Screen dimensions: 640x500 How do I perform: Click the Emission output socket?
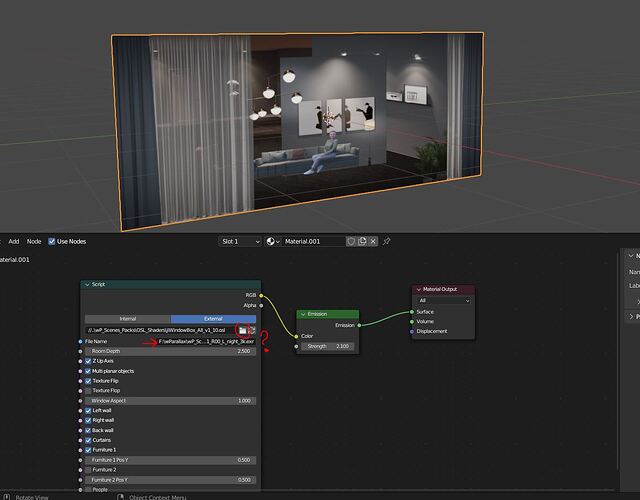(x=359, y=325)
